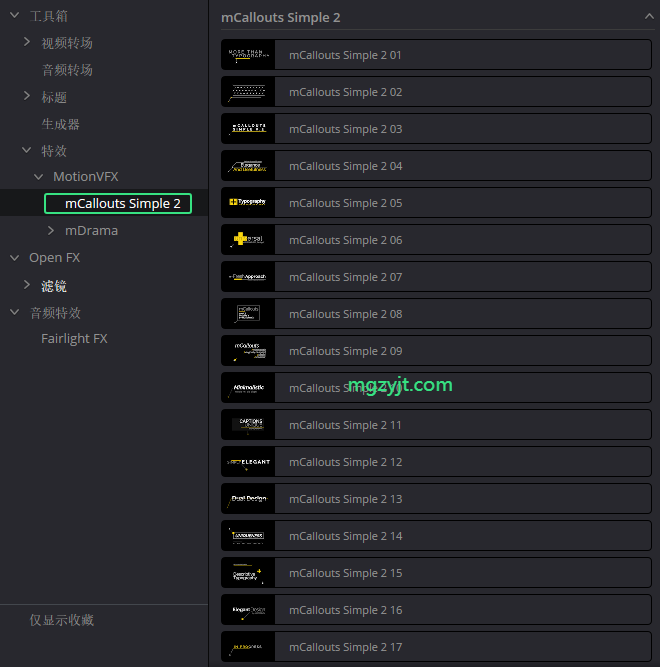Expand the 视频转场 category arrow
660x667 pixels.
click(x=27, y=42)
